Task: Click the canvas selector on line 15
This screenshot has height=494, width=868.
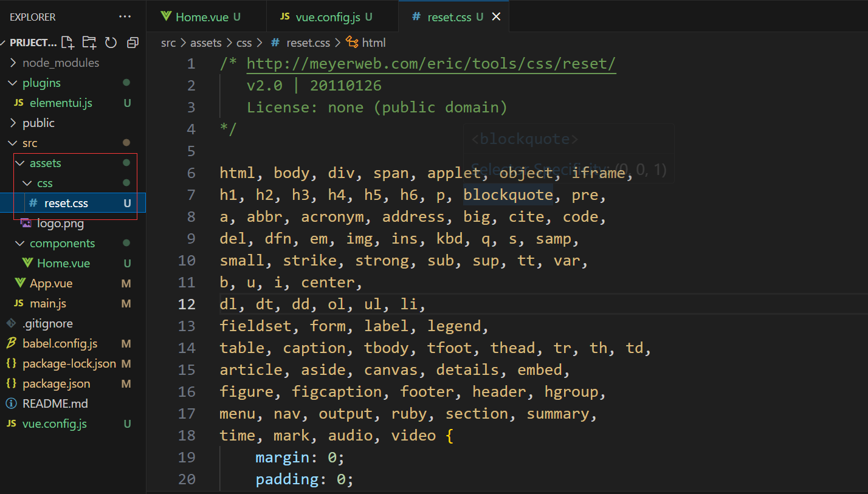Action: coord(391,370)
